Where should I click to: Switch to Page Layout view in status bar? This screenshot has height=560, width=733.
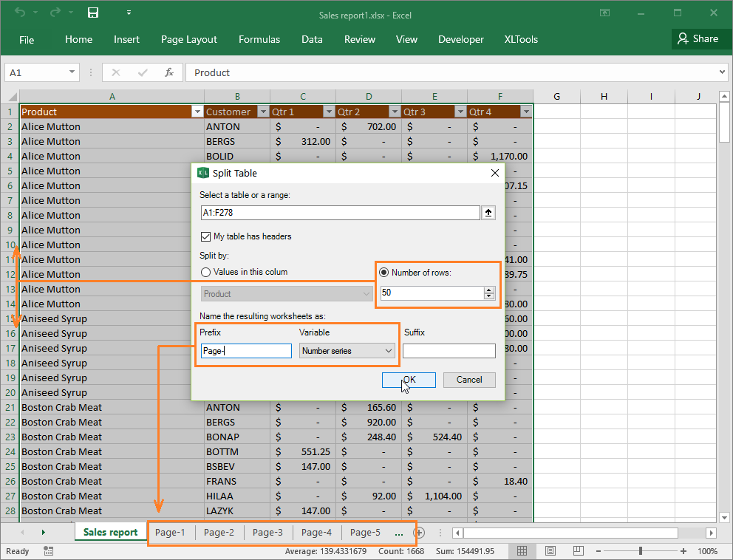coord(550,550)
